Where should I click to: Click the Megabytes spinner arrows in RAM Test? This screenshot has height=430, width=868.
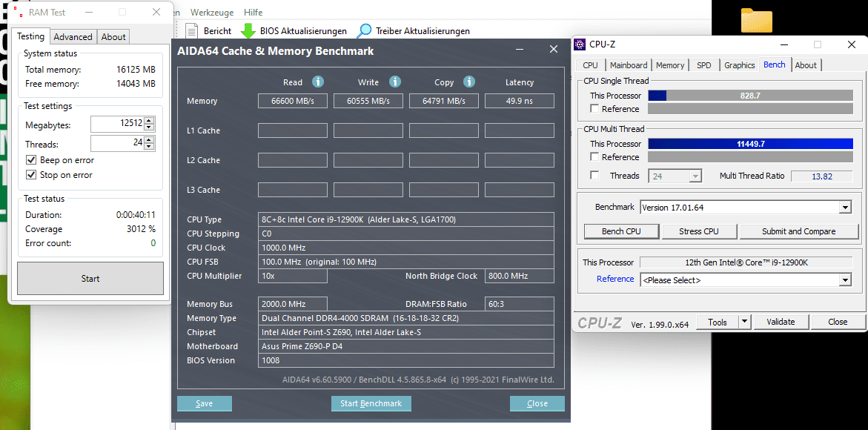tap(150, 124)
